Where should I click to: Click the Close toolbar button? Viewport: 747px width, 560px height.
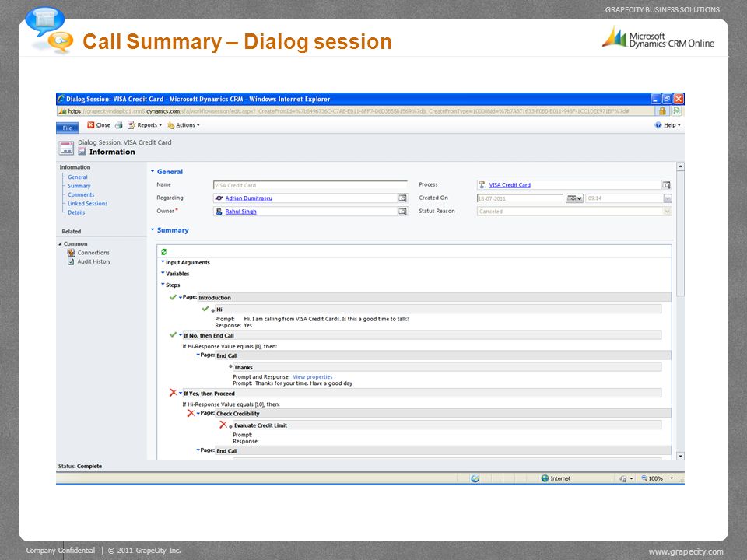click(x=99, y=125)
